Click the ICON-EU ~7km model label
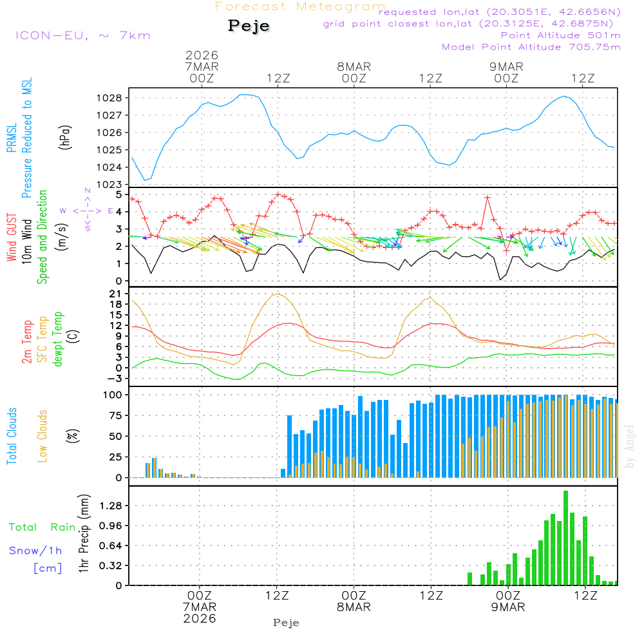Image resolution: width=644 pixels, height=644 pixels. [82, 35]
